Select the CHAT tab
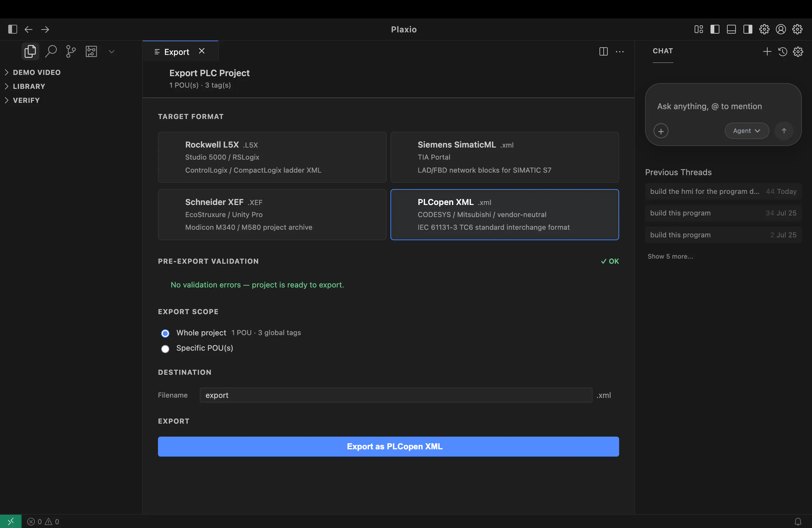 pos(663,51)
